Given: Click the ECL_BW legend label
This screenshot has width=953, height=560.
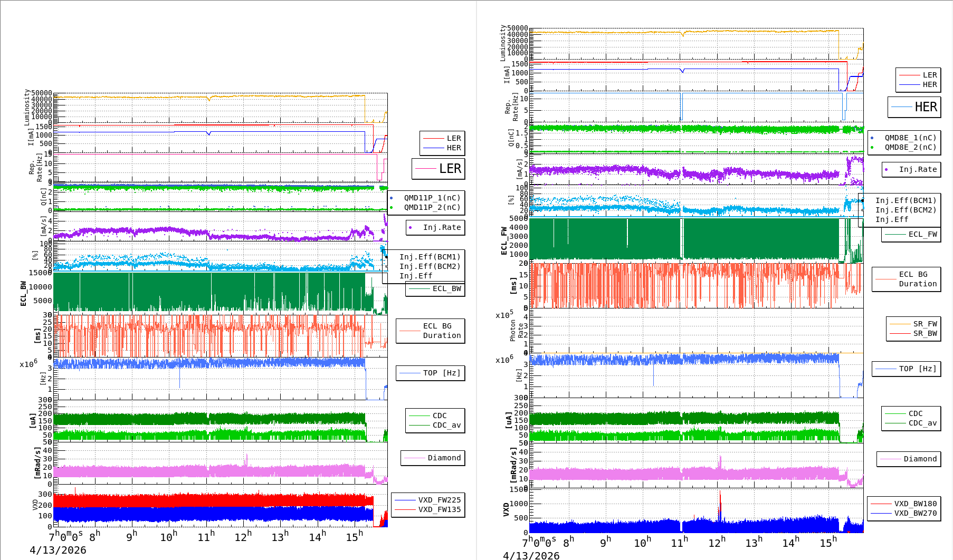Looking at the screenshot, I should click(x=446, y=289).
